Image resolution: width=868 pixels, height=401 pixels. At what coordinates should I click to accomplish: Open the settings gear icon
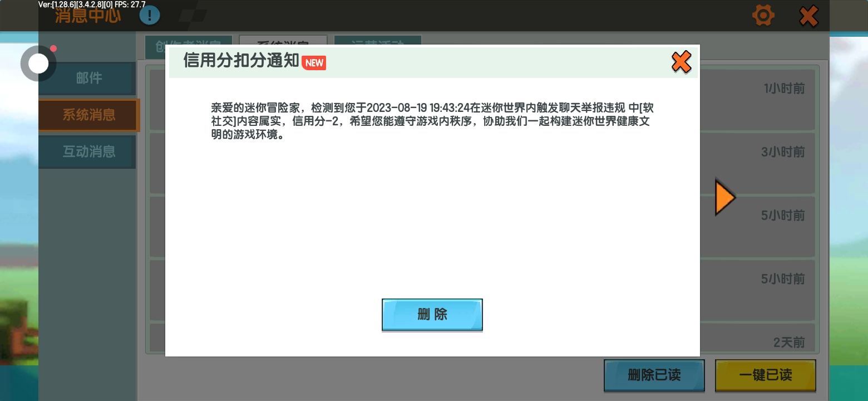[x=763, y=16]
